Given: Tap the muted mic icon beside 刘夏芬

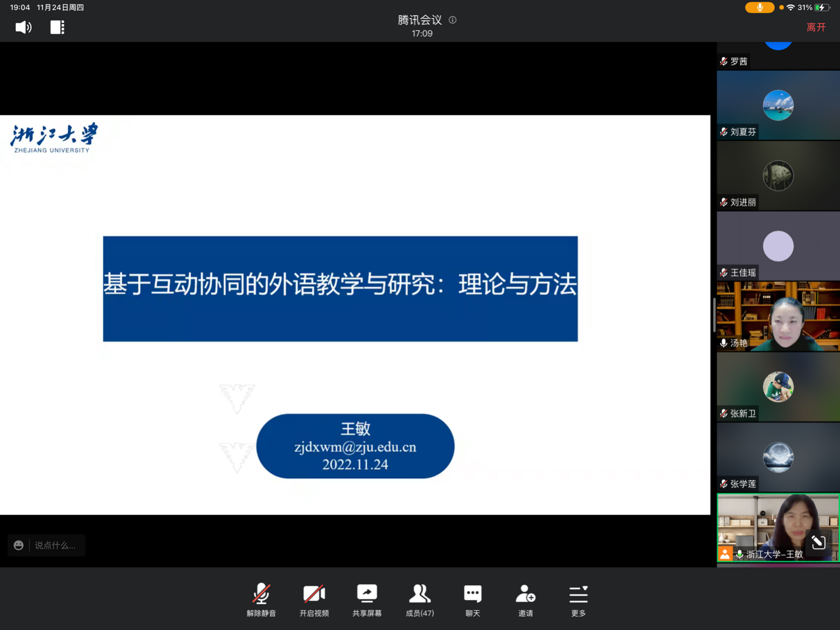Looking at the screenshot, I should coord(724,132).
